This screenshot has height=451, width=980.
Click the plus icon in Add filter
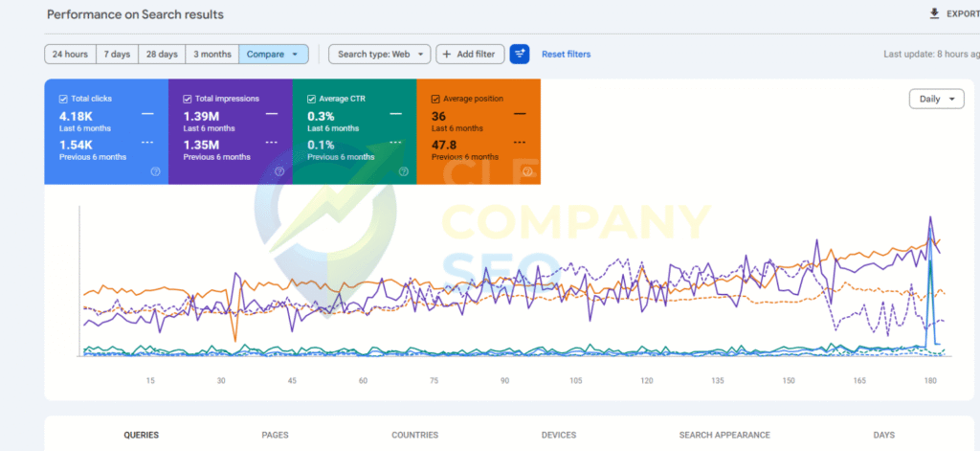447,55
